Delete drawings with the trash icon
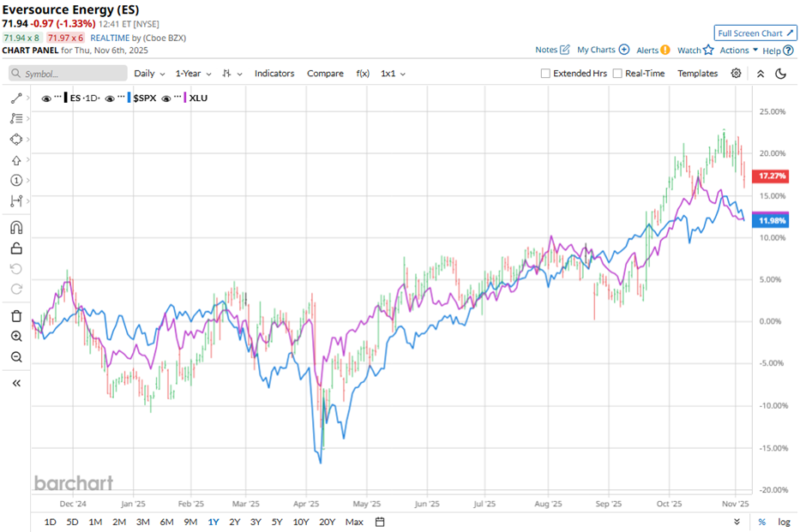This screenshot has height=532, width=806. [16, 316]
